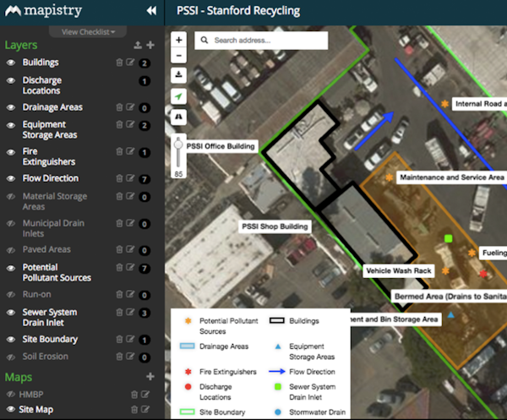The height and width of the screenshot is (420, 507).
Task: Select the Sewer System Drain Inlet layer
Action: pos(50,317)
